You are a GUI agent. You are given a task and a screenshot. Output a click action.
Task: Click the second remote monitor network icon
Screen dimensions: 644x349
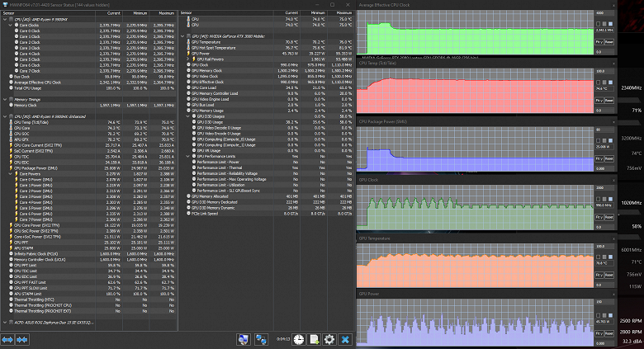260,339
